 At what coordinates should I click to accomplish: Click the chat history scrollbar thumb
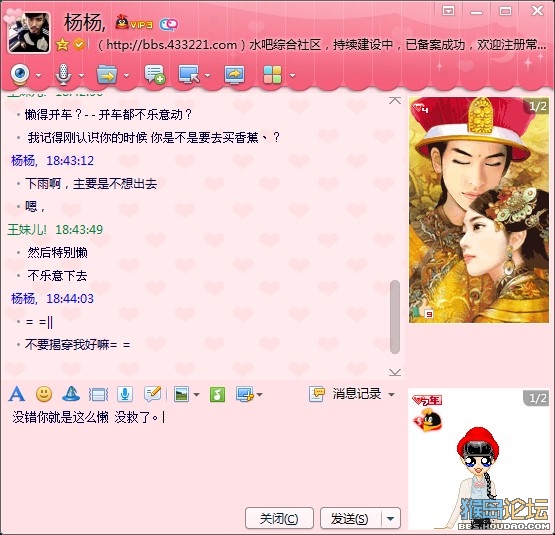coord(395,317)
